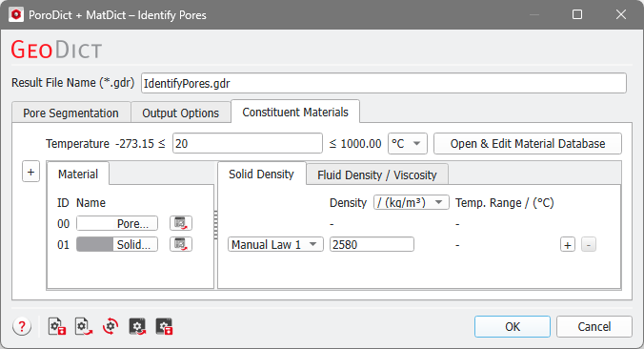Click gray color swatch of Solid material
The height and width of the screenshot is (349, 644).
point(94,245)
